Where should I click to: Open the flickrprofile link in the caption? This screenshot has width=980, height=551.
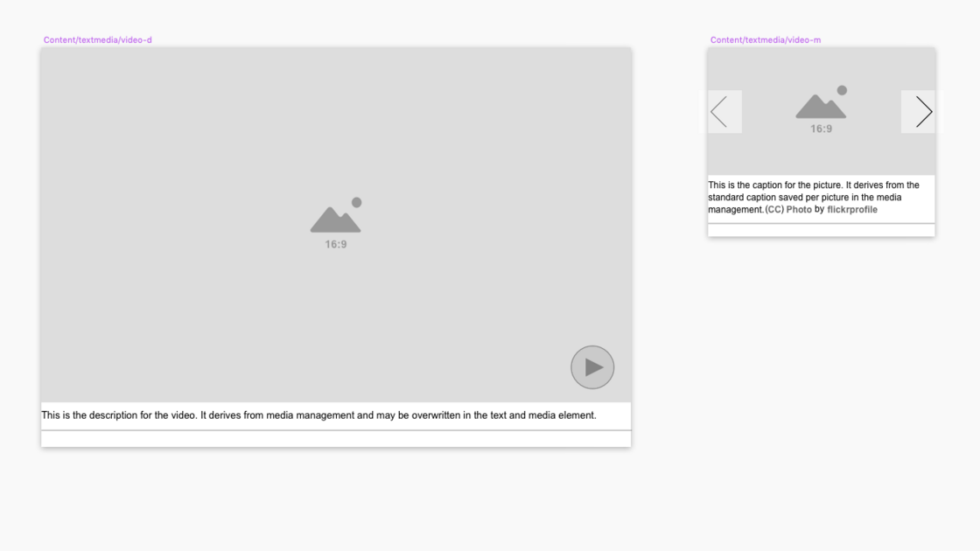coord(852,210)
